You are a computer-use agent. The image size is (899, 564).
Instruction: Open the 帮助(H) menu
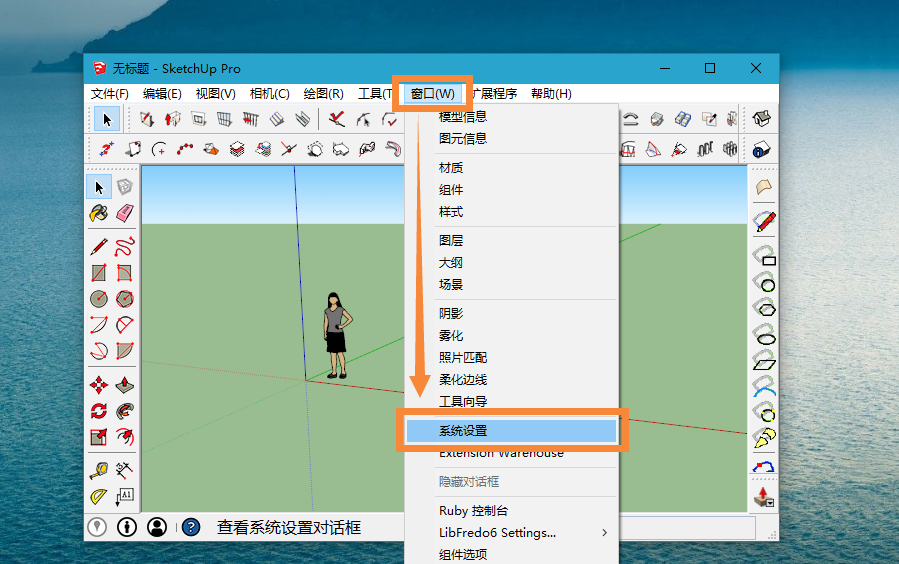coord(551,93)
